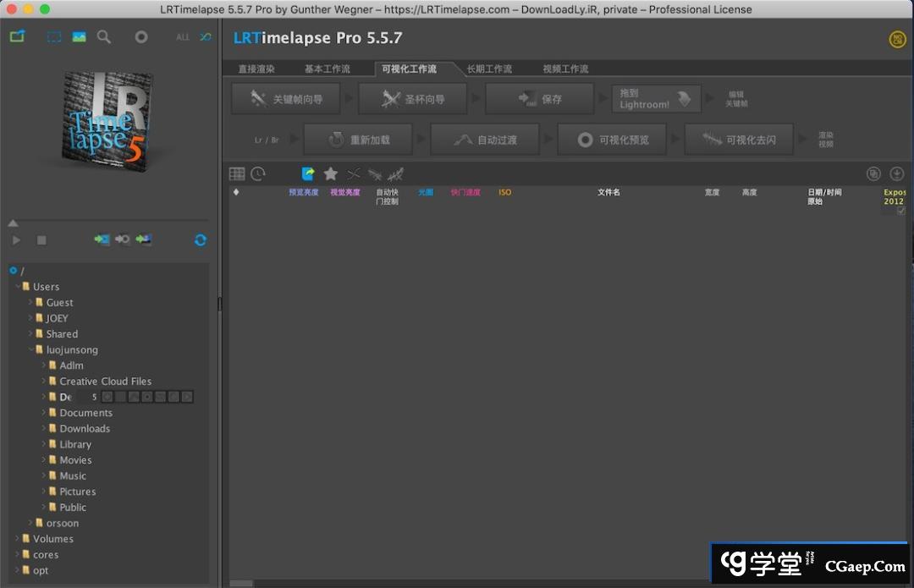Expand the Documents folder
This screenshot has width=914, height=588.
pyautogui.click(x=44, y=413)
